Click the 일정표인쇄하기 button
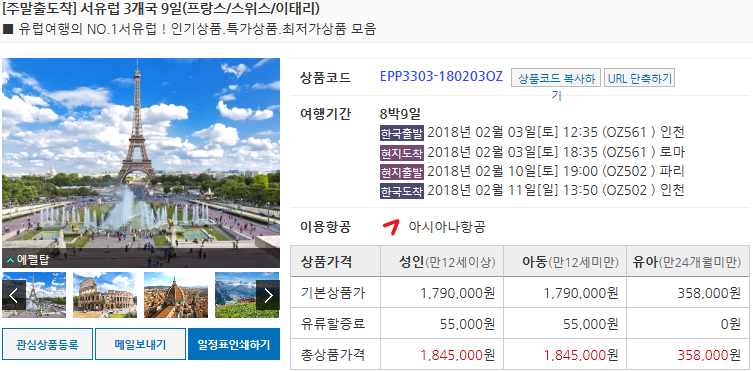The image size is (753, 372). [234, 344]
